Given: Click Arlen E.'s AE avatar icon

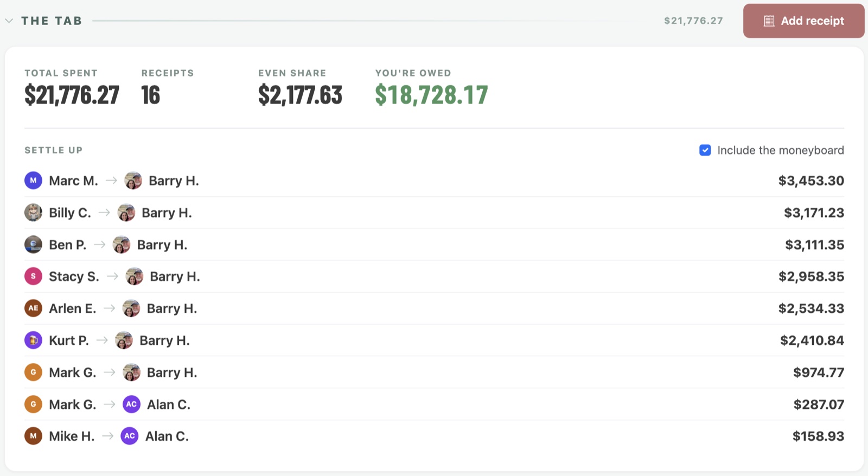Looking at the screenshot, I should (33, 308).
